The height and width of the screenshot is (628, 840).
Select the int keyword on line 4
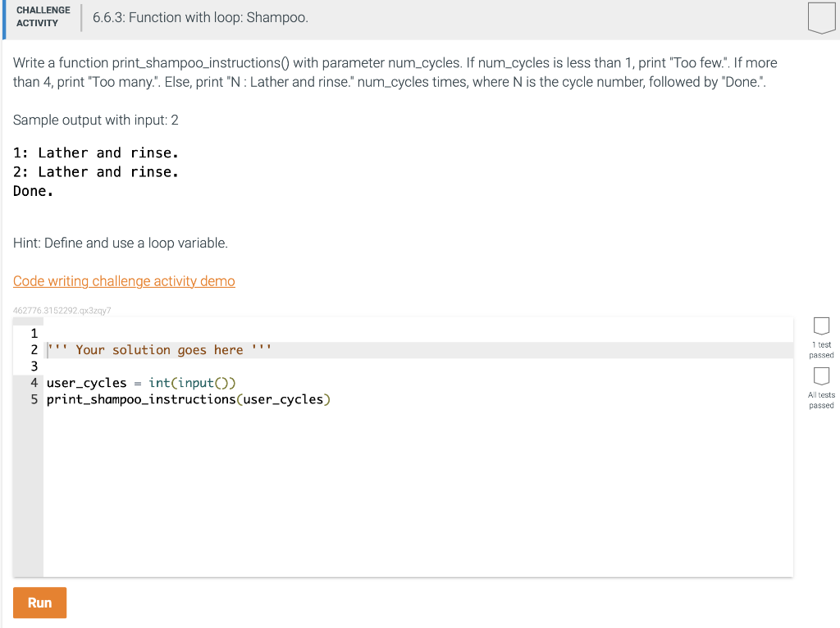158,382
